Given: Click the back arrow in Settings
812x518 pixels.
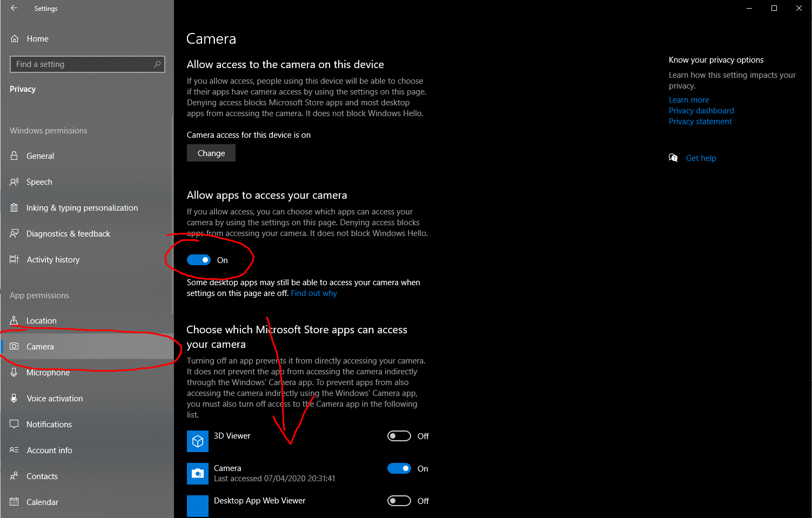Looking at the screenshot, I should tap(14, 8).
